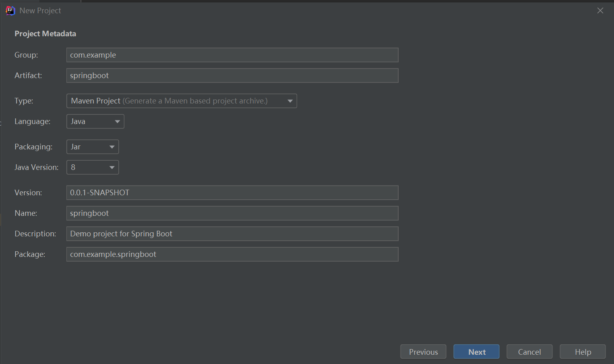Edit the Version field 0.0.1-SNAPSHOT
The height and width of the screenshot is (364, 614).
(232, 193)
